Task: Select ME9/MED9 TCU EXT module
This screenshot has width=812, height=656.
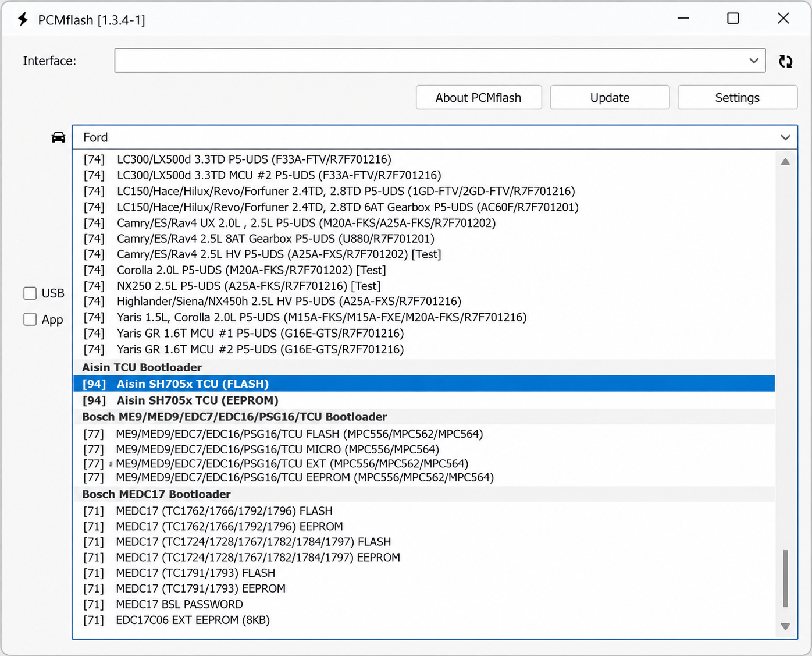Action: click(424, 464)
